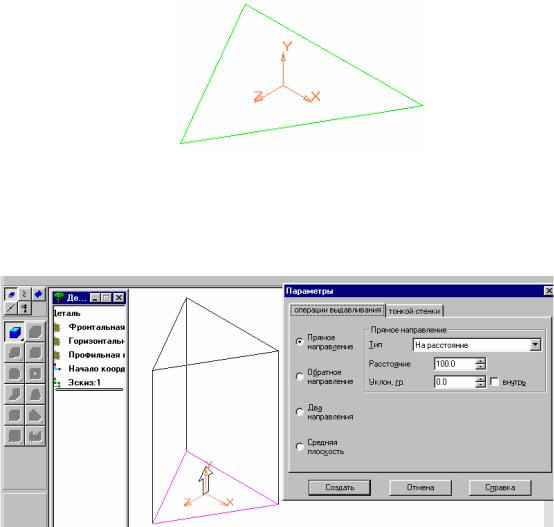Click the Создать button

click(340, 487)
